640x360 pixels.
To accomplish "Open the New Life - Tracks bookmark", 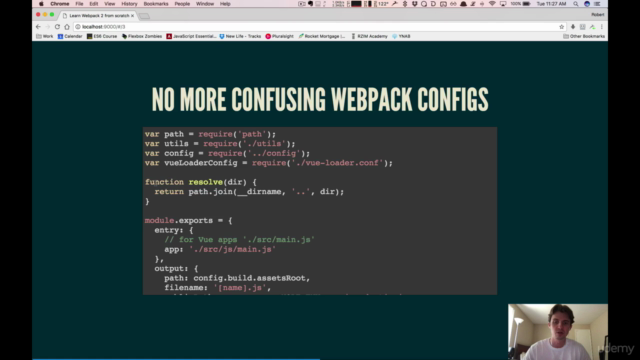I will (240, 36).
